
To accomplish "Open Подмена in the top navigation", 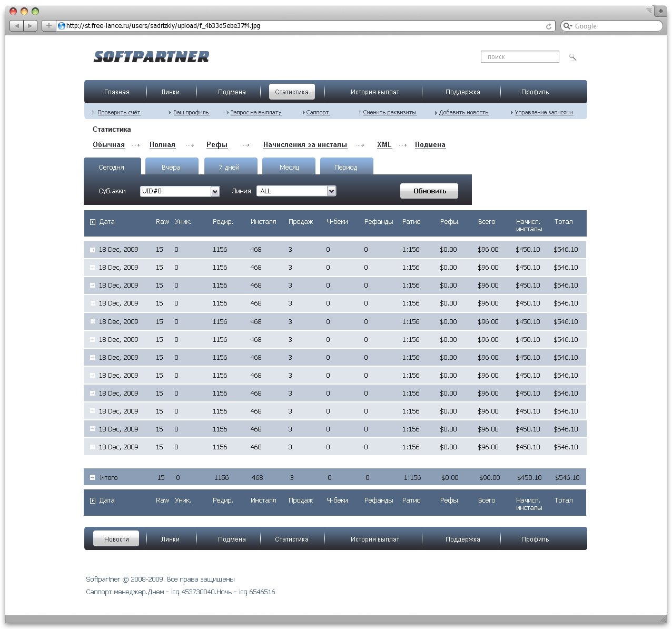I will coord(232,92).
